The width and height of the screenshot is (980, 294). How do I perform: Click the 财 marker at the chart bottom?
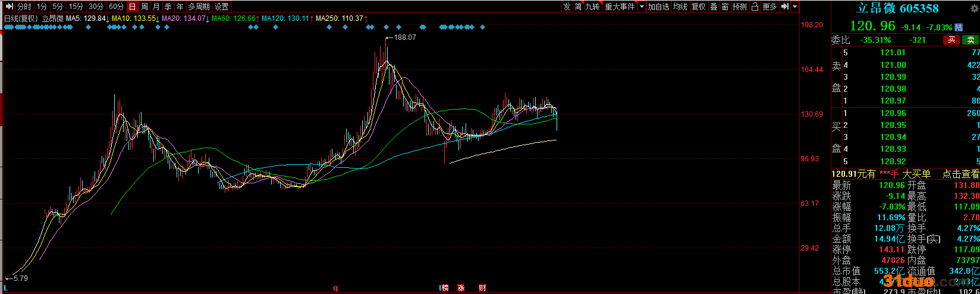pos(482,288)
